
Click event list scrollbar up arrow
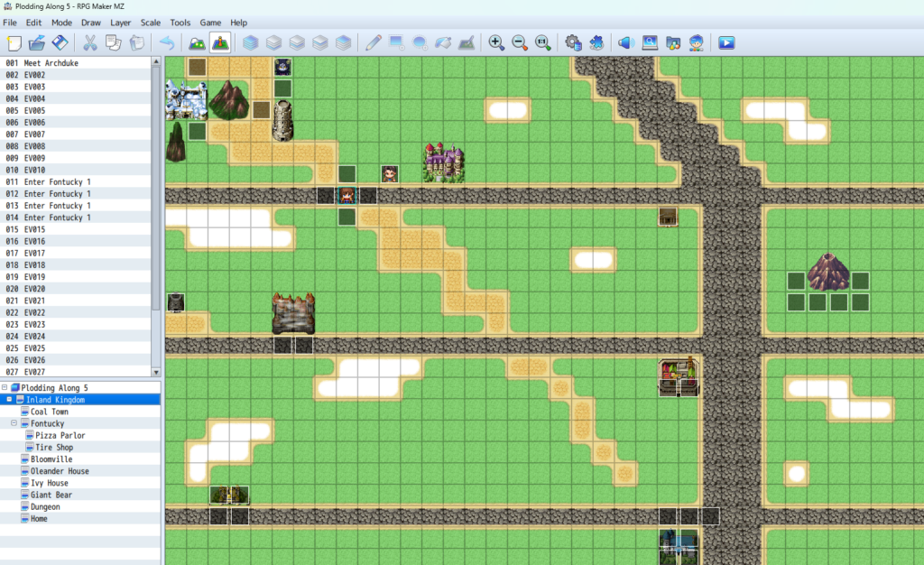click(156, 61)
